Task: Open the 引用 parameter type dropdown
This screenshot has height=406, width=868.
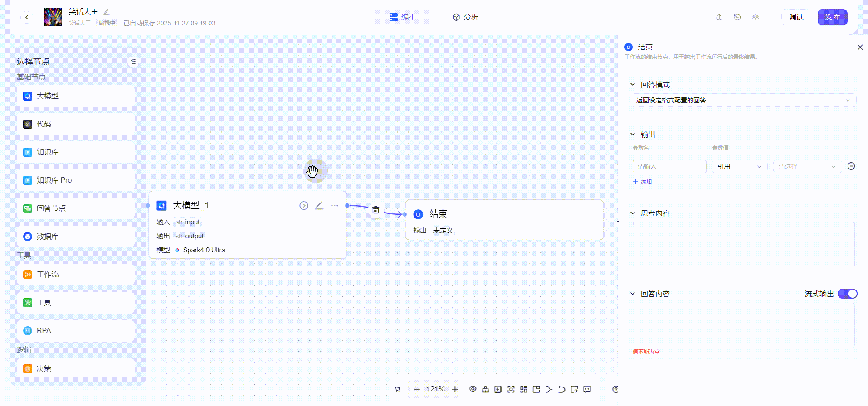Action: click(739, 166)
